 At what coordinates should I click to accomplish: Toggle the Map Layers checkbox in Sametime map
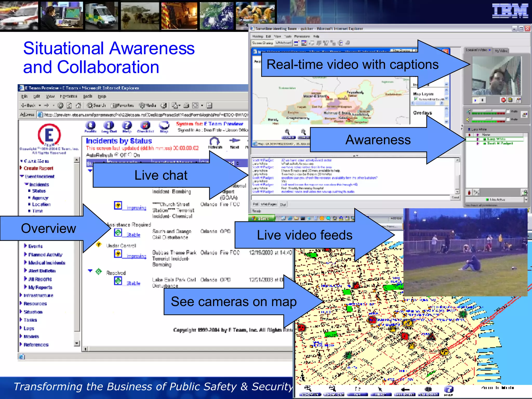click(416, 99)
